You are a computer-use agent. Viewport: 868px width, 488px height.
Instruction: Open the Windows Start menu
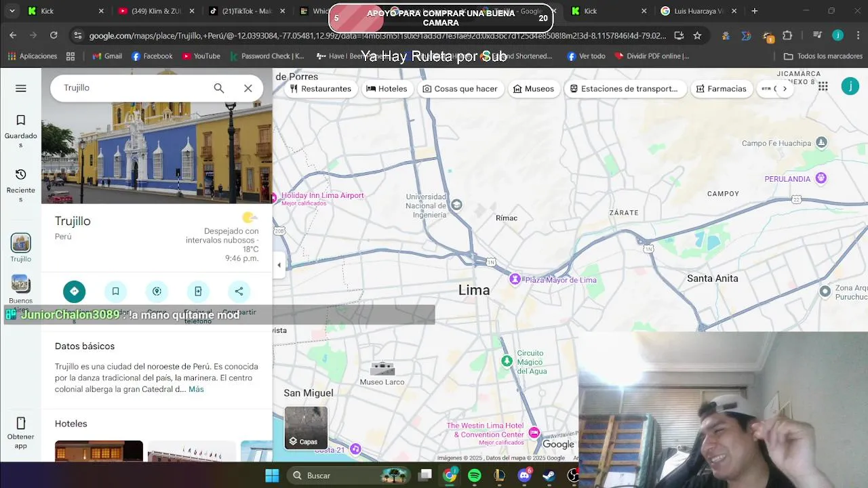tap(272, 476)
